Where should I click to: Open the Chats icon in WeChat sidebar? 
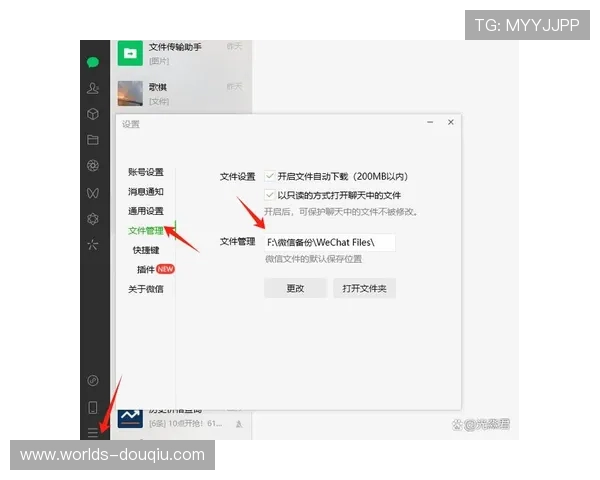[93, 62]
